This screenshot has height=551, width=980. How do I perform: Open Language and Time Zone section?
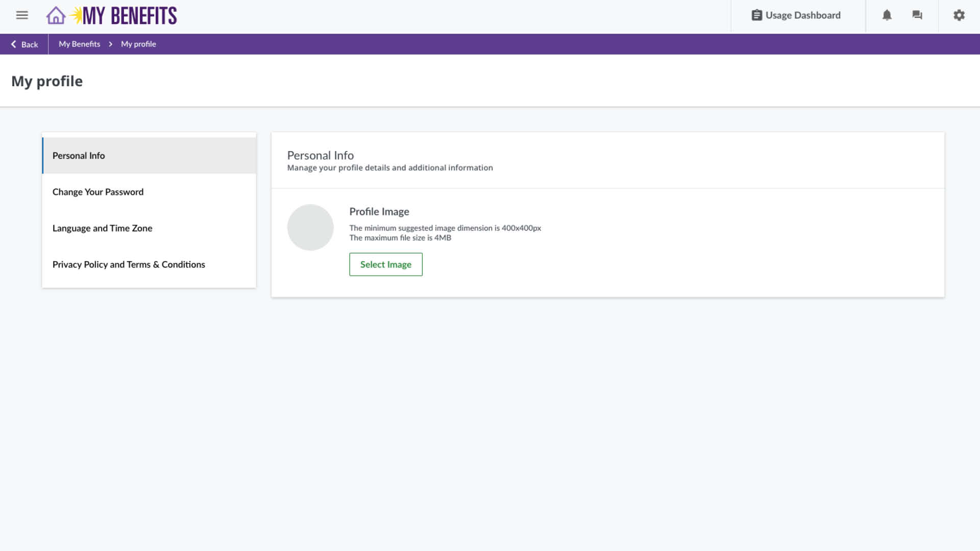pos(102,228)
